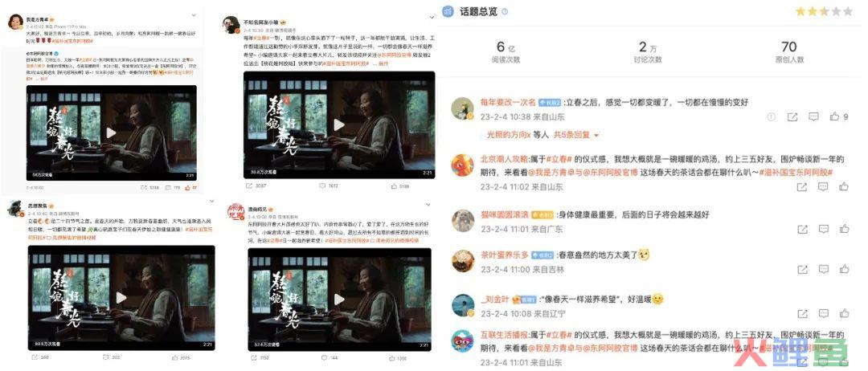Click the info icon on the first comment

click(x=771, y=116)
